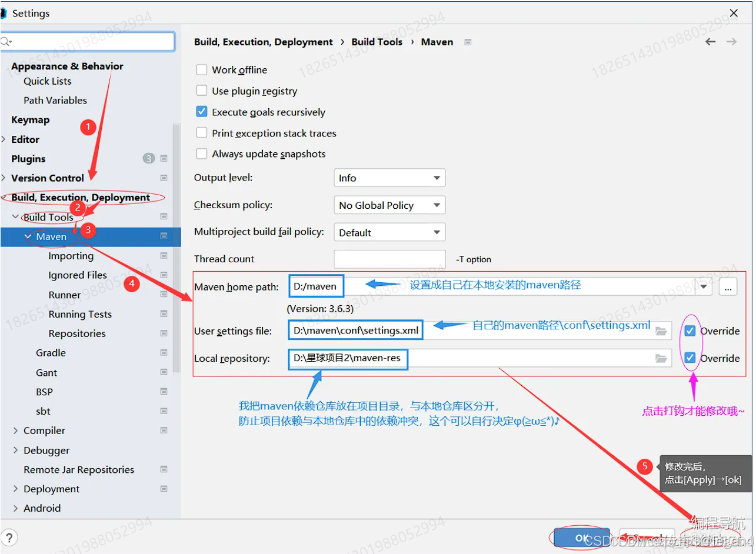Enable the Work offline checkbox
756x554 pixels.
202,69
